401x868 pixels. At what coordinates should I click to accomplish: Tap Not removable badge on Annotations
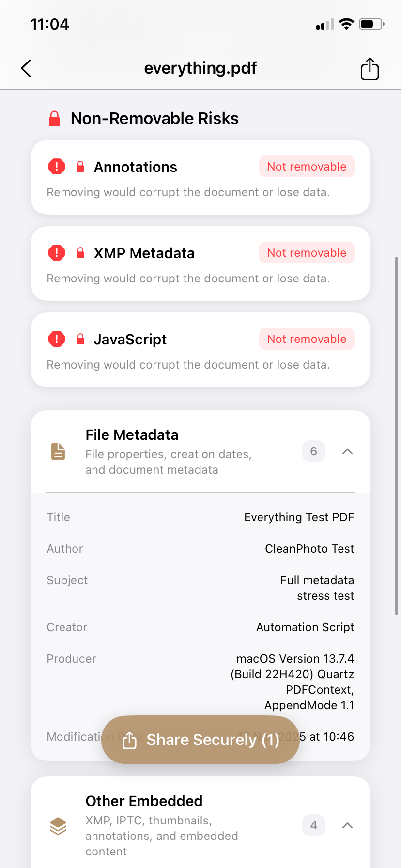pos(307,167)
